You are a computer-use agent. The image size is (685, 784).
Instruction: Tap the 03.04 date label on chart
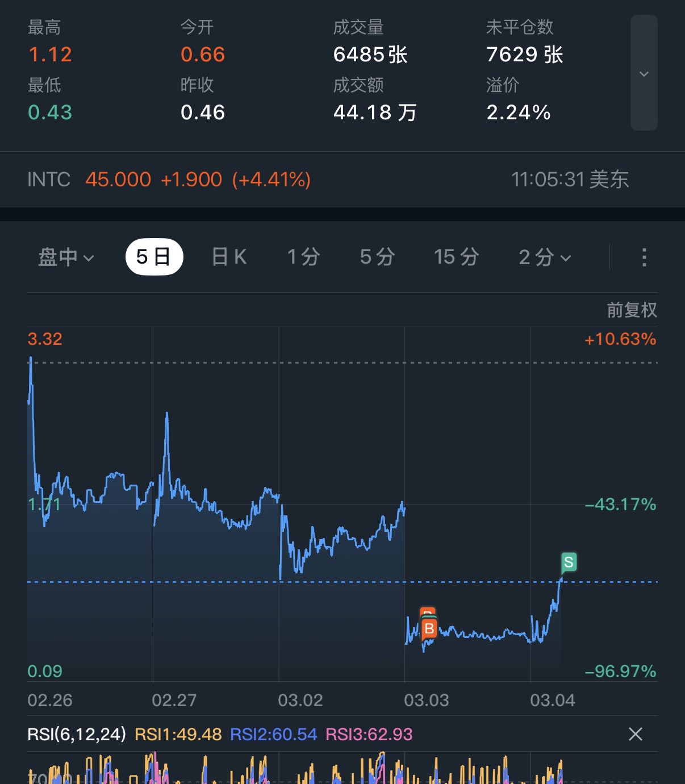pyautogui.click(x=552, y=700)
